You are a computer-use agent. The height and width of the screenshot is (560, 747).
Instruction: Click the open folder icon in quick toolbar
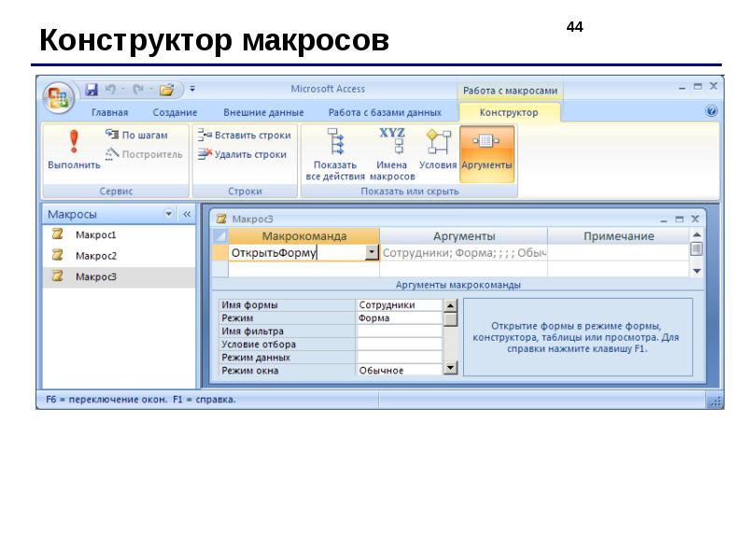coord(166,90)
